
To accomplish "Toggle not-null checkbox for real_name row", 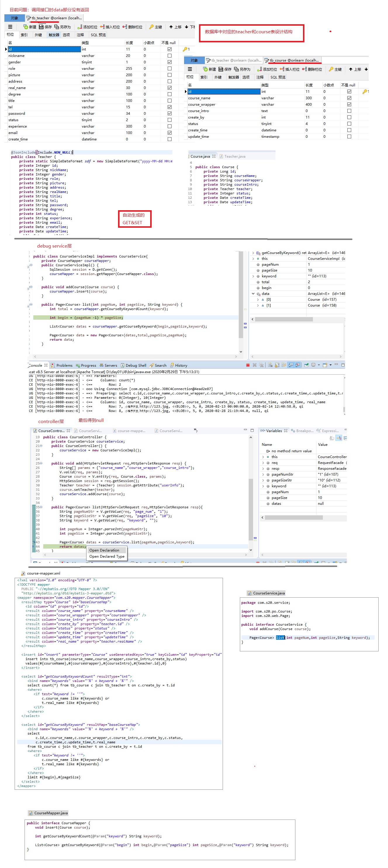I will [169, 88].
